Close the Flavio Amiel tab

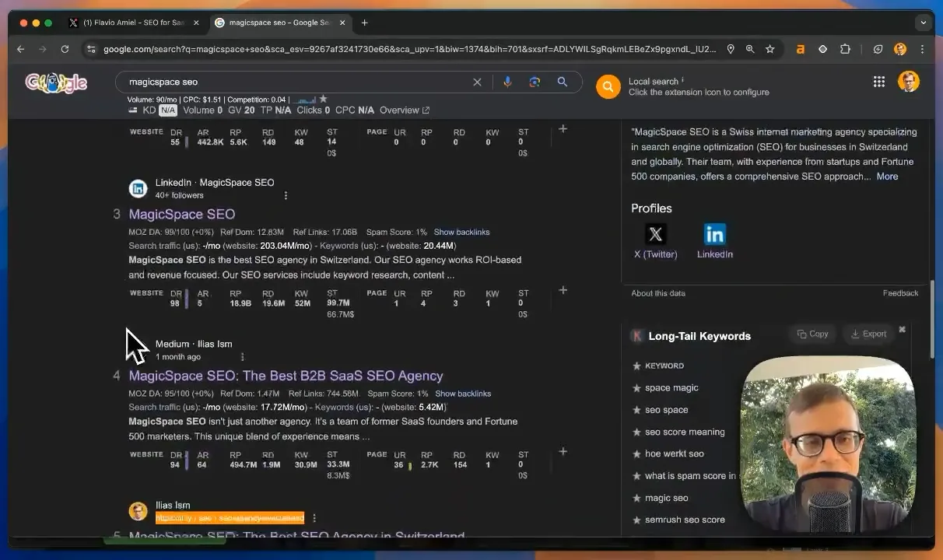click(196, 23)
